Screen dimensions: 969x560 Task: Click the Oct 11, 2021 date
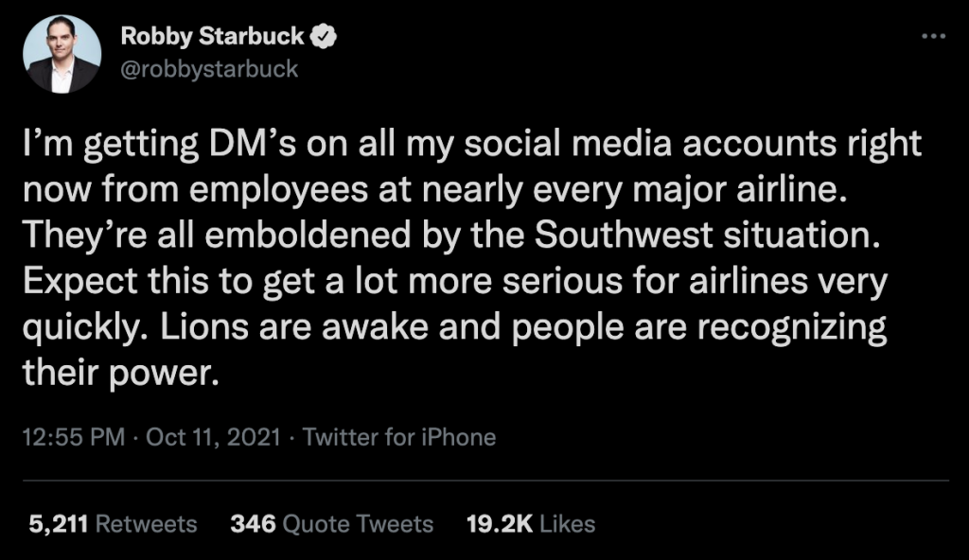pos(217,437)
